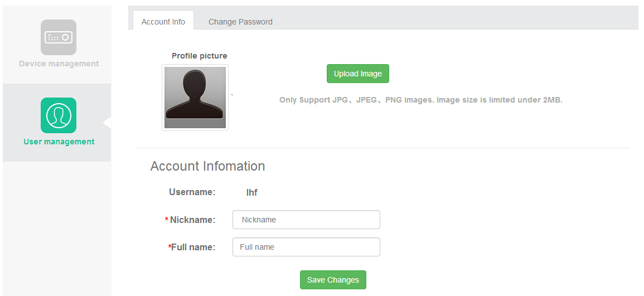Click the Full name field label
This screenshot has height=296, width=644.
(x=193, y=247)
